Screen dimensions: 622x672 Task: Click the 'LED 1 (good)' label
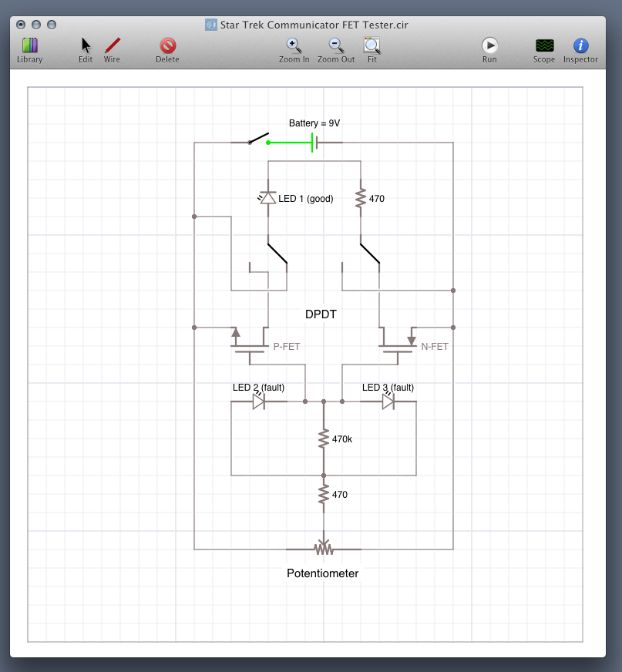306,198
